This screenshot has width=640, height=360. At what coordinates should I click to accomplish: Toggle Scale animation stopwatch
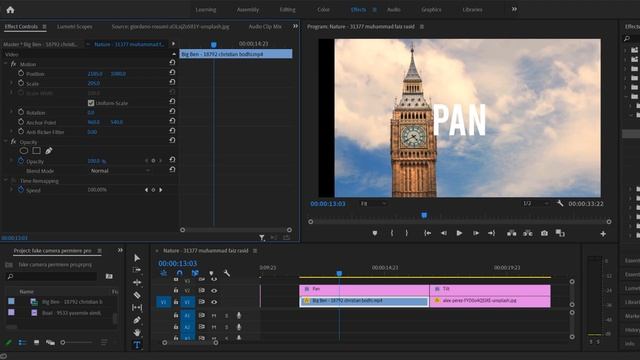(x=21, y=83)
